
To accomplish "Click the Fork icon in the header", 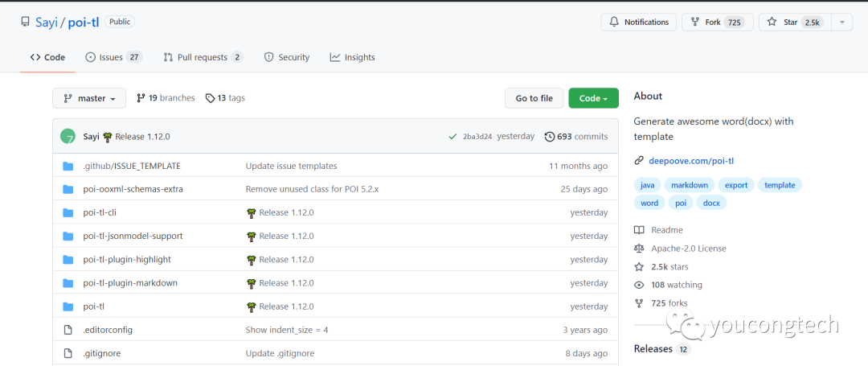I will [x=694, y=23].
